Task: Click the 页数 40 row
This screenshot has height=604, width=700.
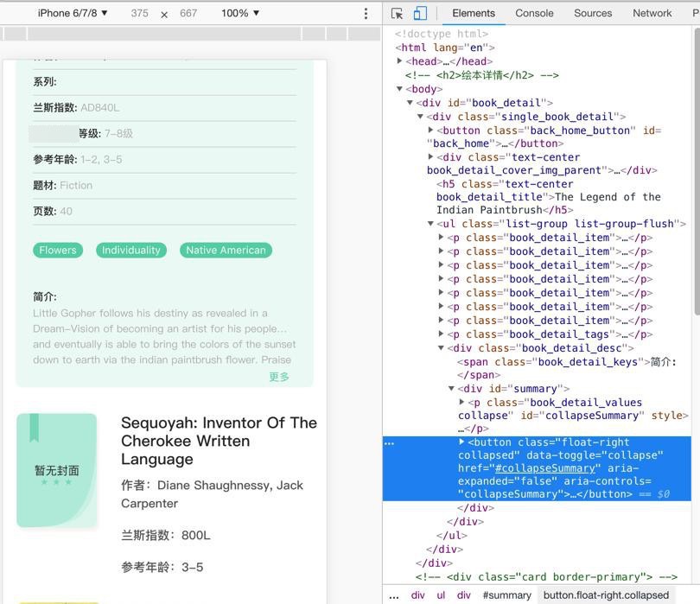Action: (164, 211)
